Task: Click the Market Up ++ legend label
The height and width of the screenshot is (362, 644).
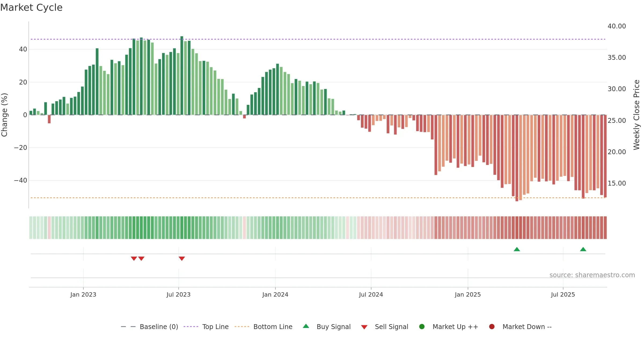Action: point(455,327)
